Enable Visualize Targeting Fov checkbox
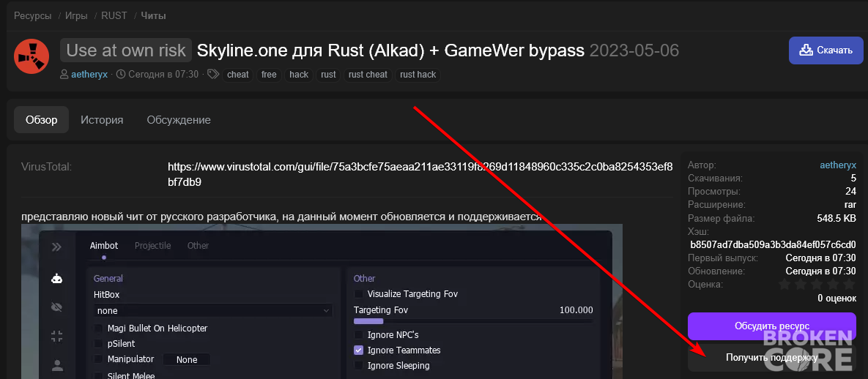 click(x=359, y=294)
